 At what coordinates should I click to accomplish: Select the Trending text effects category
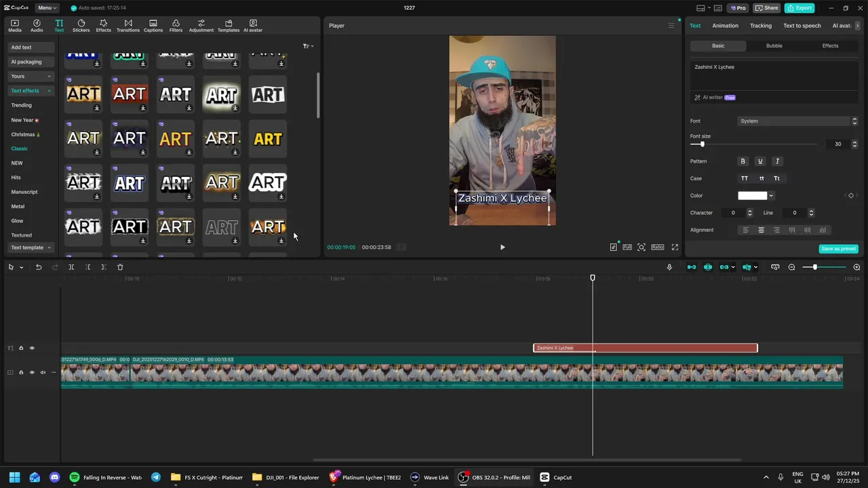tap(21, 105)
